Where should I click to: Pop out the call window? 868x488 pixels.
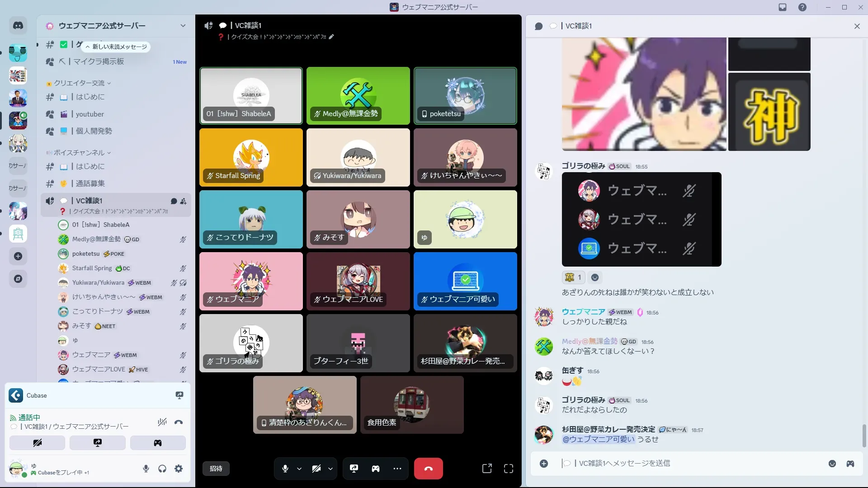(487, 469)
